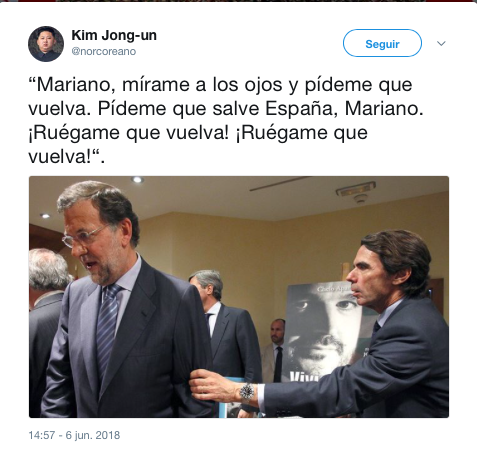Image resolution: width=477 pixels, height=451 pixels.
Task: Click the smoke detector on the photo ceiling
Action: pos(360,199)
